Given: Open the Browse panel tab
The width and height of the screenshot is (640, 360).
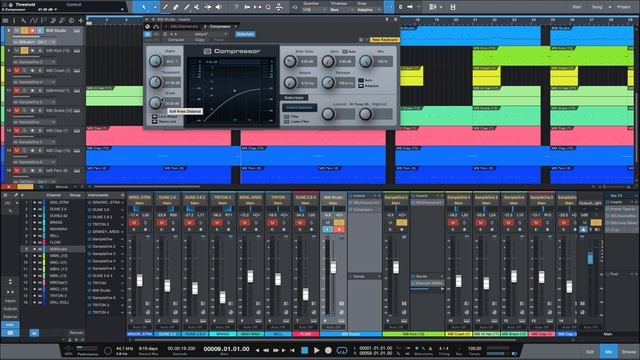Looking at the screenshot, I should (x=629, y=351).
